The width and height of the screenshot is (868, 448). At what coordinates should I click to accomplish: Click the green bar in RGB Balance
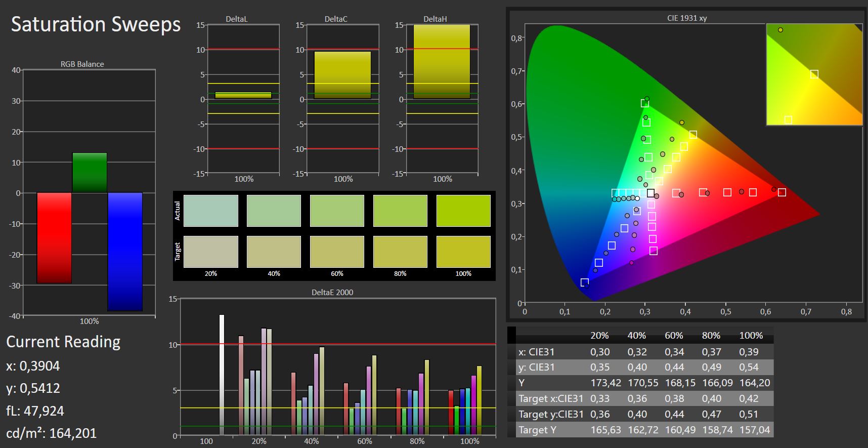point(90,173)
